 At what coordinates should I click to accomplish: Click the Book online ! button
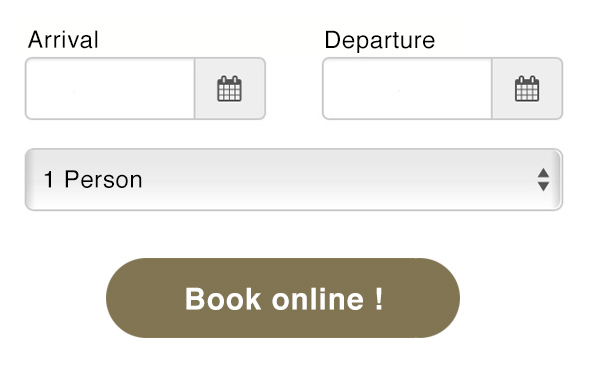pyautogui.click(x=283, y=298)
